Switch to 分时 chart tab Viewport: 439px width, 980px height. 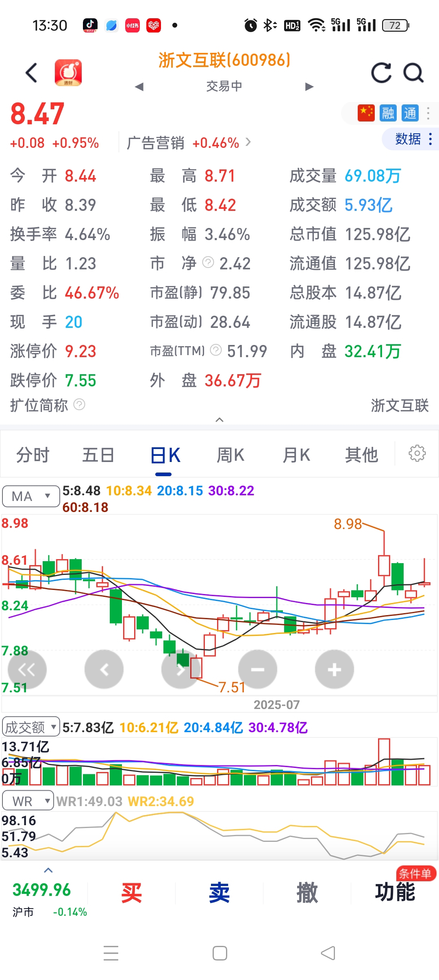(x=33, y=455)
